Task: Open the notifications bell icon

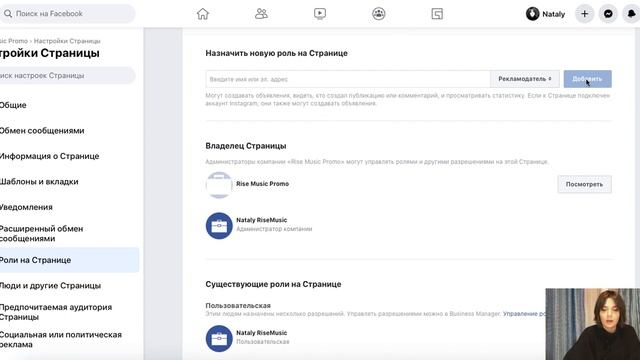Action: point(631,14)
